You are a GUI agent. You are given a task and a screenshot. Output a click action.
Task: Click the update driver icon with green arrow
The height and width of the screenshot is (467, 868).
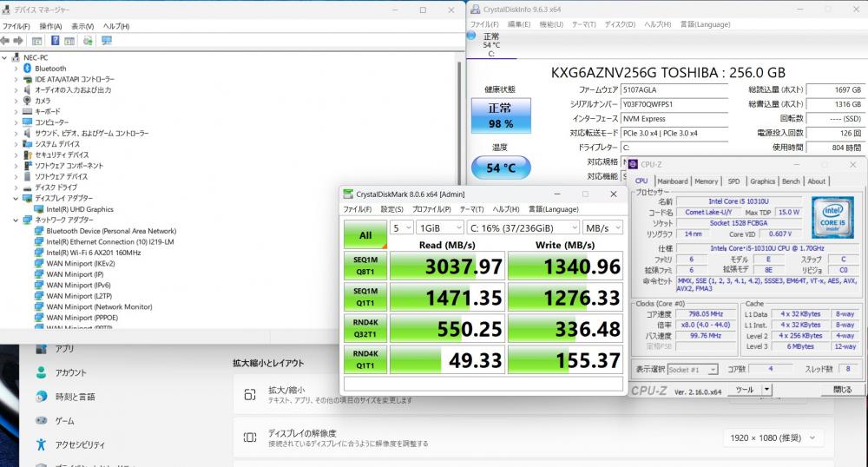pos(88,41)
